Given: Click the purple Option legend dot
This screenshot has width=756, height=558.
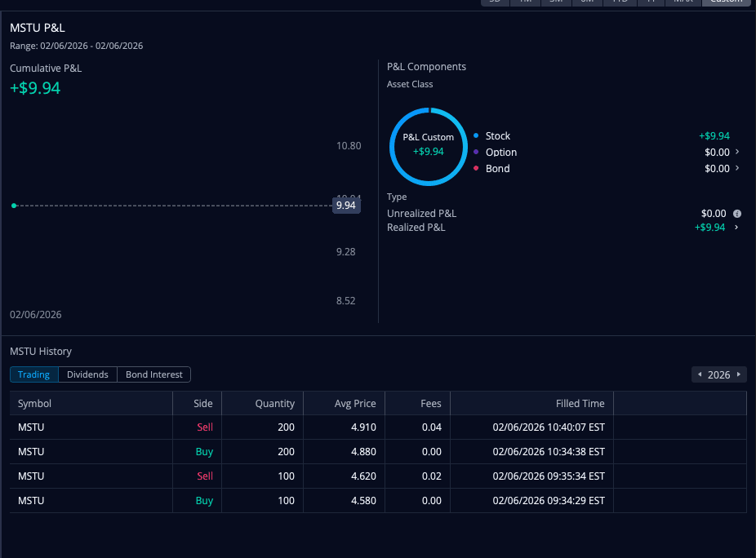Looking at the screenshot, I should pos(476,153).
